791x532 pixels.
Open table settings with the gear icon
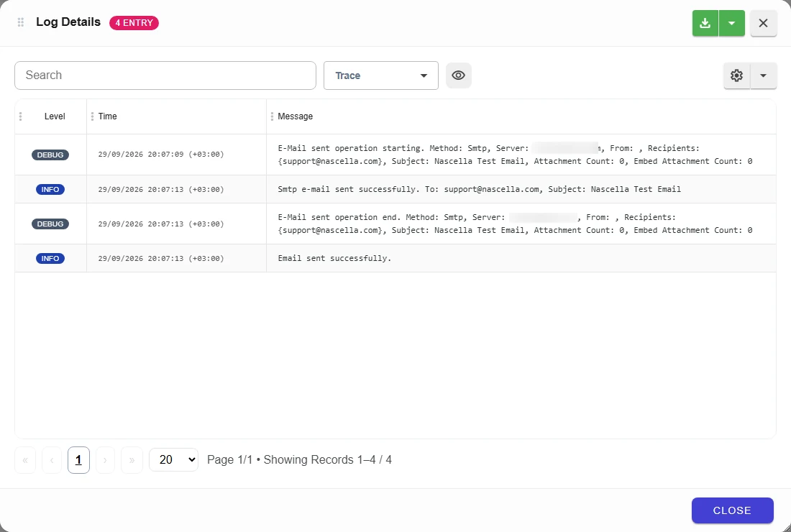click(x=737, y=75)
